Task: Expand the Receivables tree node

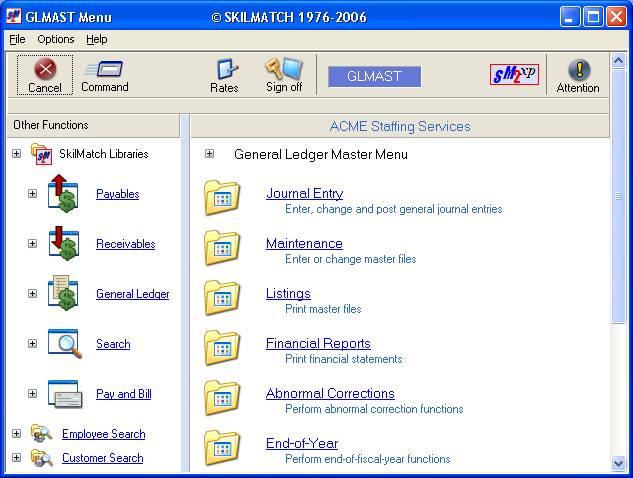Action: click(x=32, y=243)
